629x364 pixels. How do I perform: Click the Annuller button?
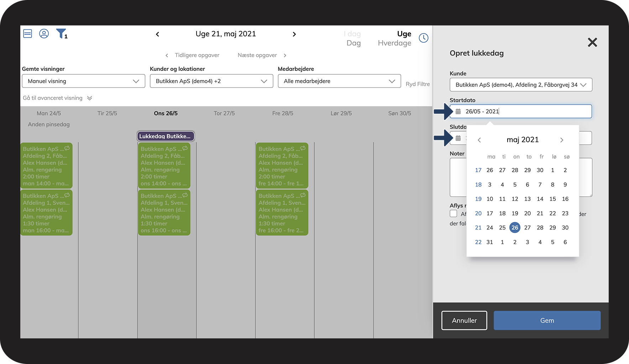click(464, 321)
